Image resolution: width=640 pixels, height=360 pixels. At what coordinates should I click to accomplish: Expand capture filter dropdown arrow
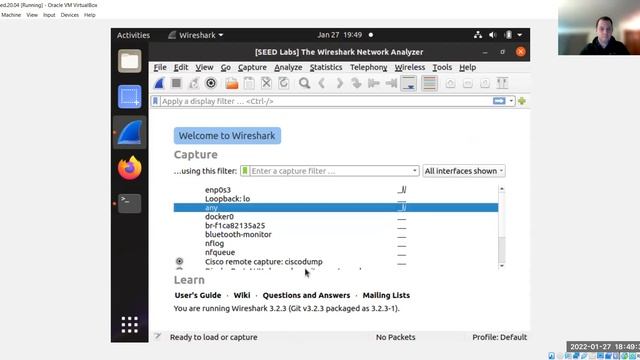point(415,171)
